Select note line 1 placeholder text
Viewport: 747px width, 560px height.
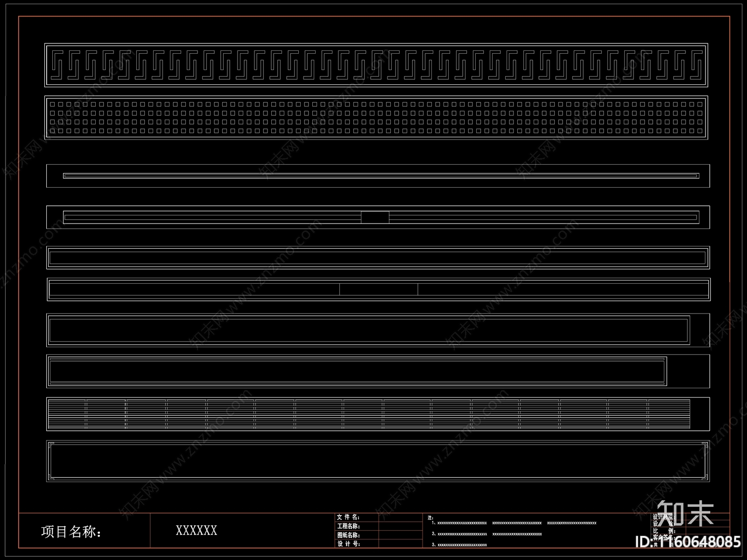[514, 523]
